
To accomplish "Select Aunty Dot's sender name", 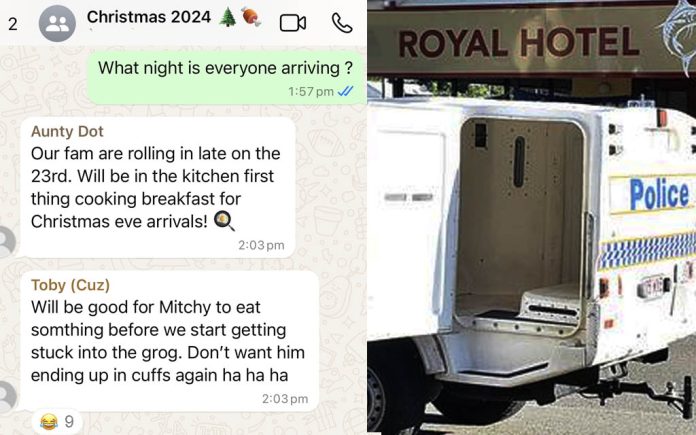I will click(67, 131).
